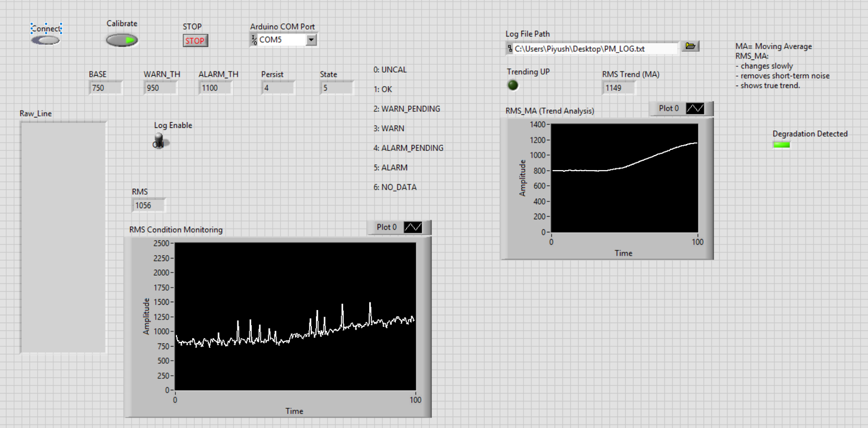Click the 2500 y-axis label on RMS chart
This screenshot has height=428, width=868.
coord(160,243)
